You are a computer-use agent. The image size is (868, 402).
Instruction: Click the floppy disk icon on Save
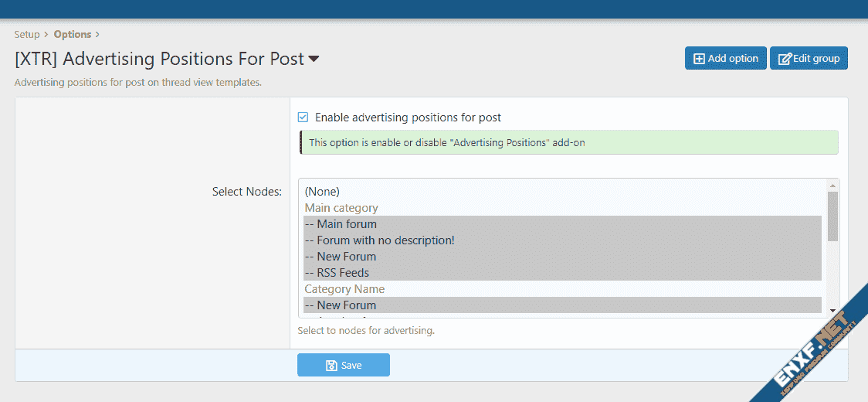[x=331, y=366]
